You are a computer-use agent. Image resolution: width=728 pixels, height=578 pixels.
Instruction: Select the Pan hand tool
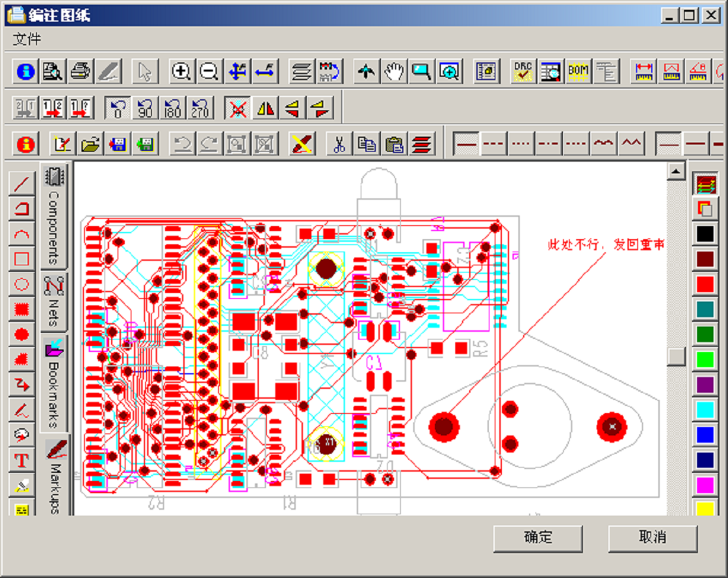[x=394, y=72]
